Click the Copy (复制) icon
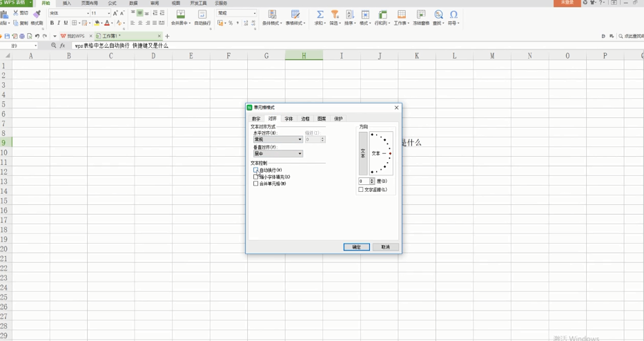Screen dimensions: 644x341 coord(16,23)
